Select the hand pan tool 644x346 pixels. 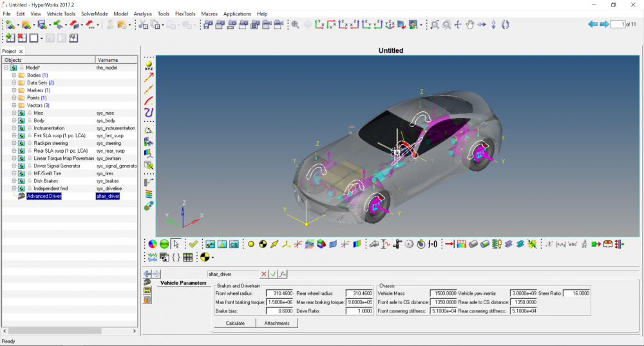coord(470,24)
